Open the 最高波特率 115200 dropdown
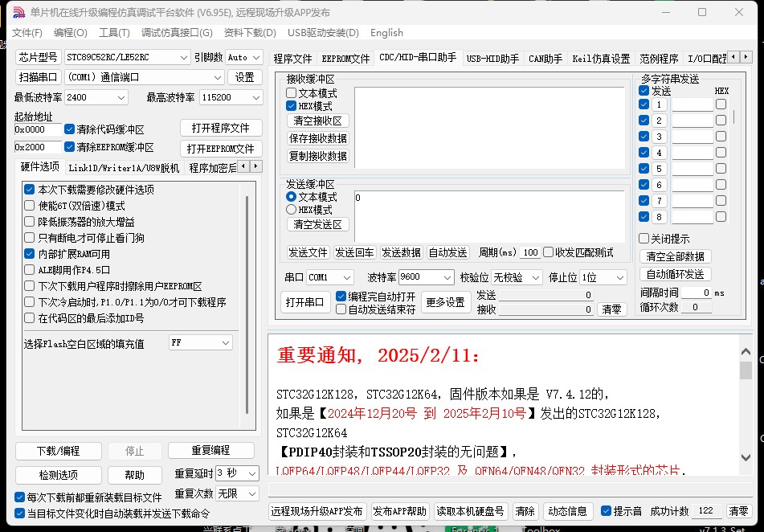Screen dimensions: 764x532 [x=231, y=97]
